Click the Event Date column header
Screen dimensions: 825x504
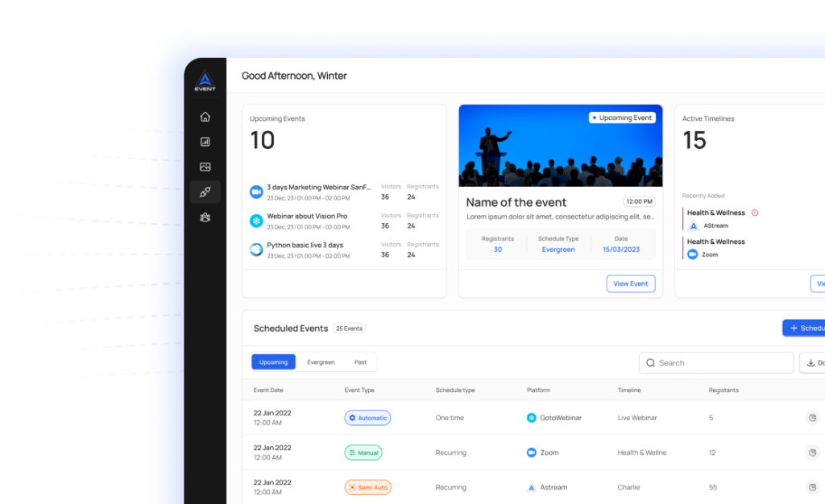[x=268, y=390]
